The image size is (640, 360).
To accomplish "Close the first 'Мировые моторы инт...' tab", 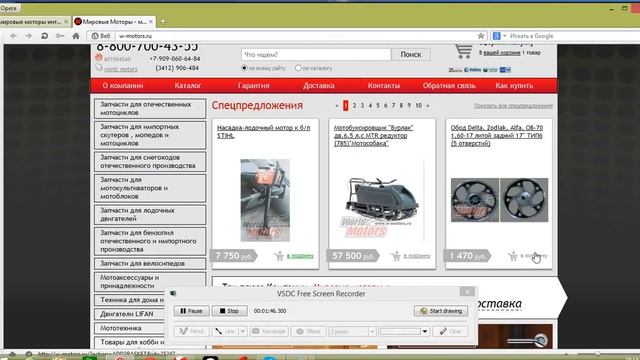I will [x=66, y=22].
